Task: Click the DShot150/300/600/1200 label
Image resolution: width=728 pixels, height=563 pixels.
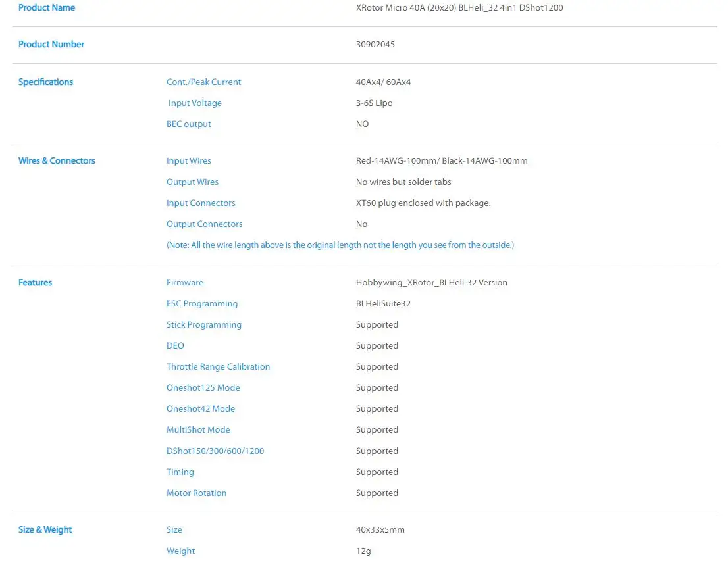Action: [x=215, y=451]
